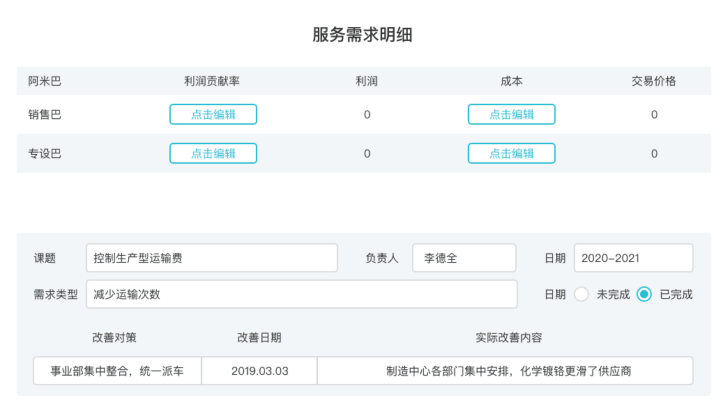Click the 利润贡献率 column header
The image size is (725, 418).
click(213, 81)
